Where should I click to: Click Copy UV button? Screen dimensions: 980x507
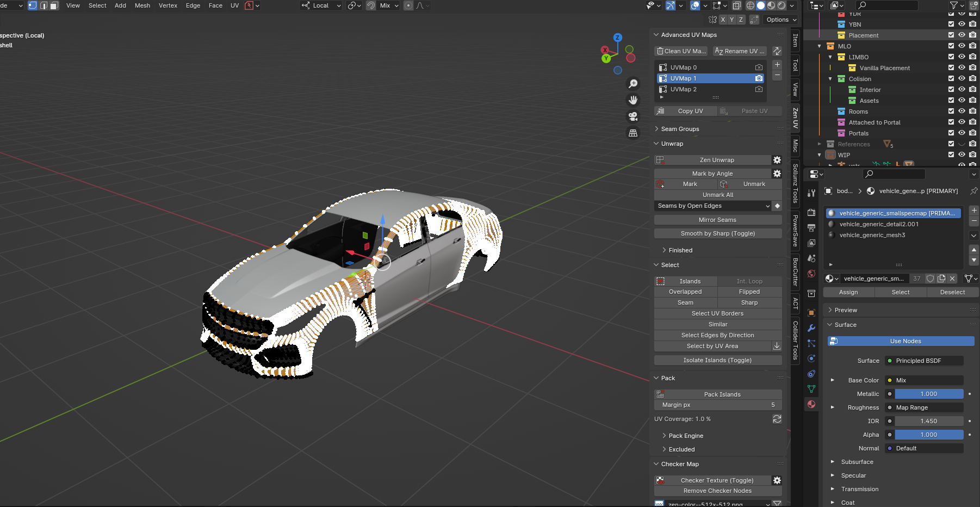(686, 111)
